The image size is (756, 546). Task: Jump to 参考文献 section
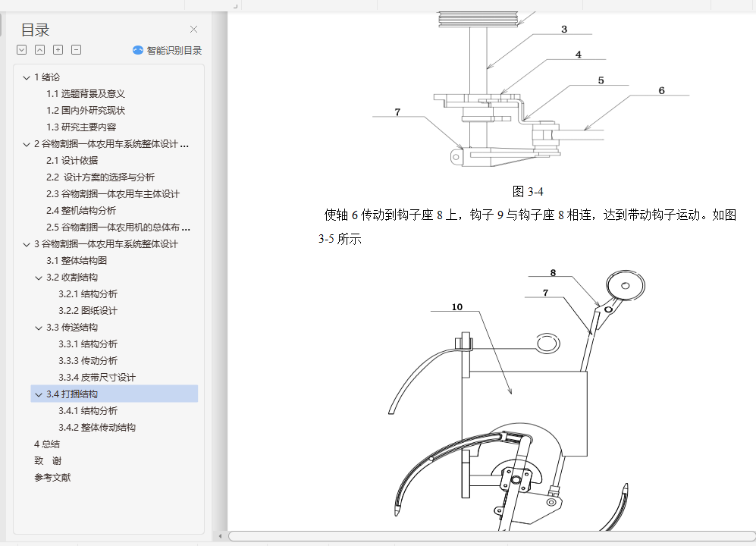coord(52,478)
